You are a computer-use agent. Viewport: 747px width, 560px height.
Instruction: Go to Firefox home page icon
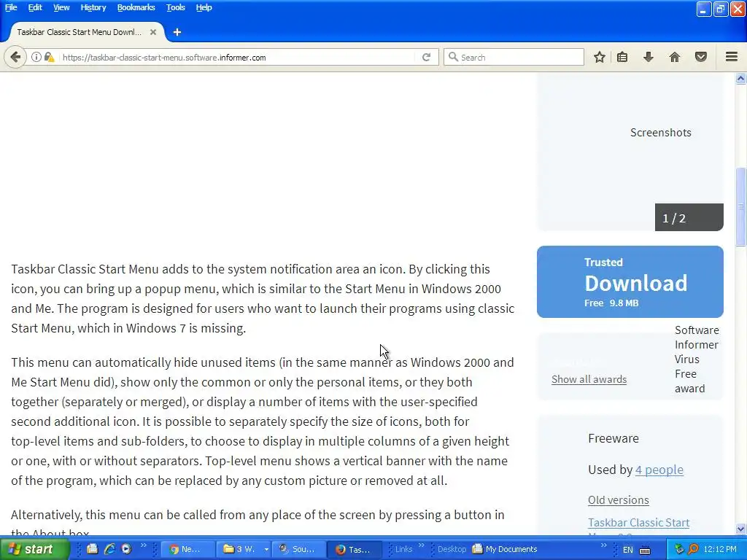pyautogui.click(x=675, y=57)
